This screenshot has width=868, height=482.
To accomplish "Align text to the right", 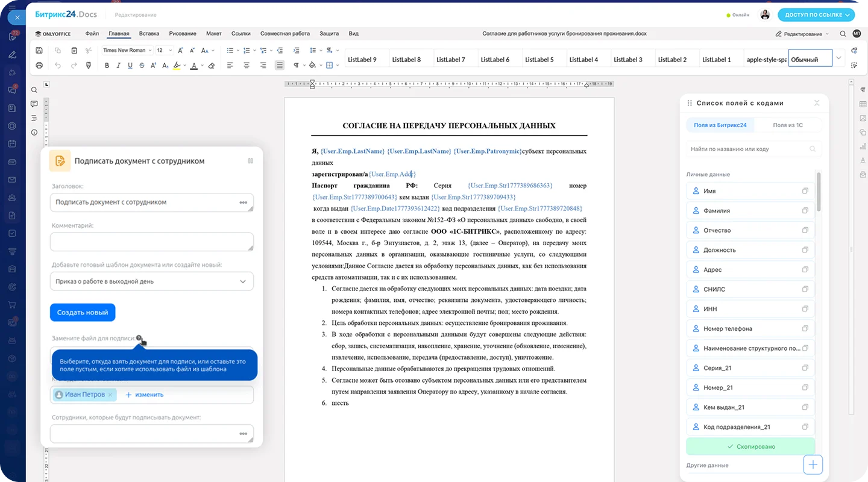I will pos(263,65).
